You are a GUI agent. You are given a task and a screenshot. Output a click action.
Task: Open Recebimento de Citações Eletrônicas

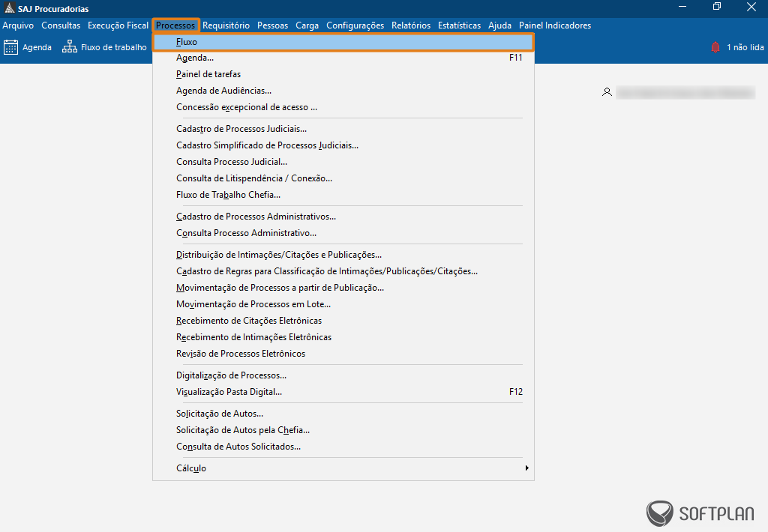click(x=248, y=320)
